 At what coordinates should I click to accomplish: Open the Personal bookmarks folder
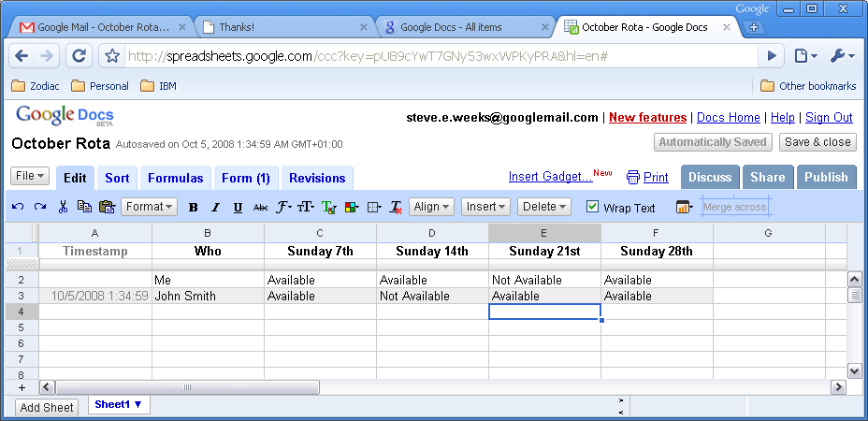tap(100, 86)
